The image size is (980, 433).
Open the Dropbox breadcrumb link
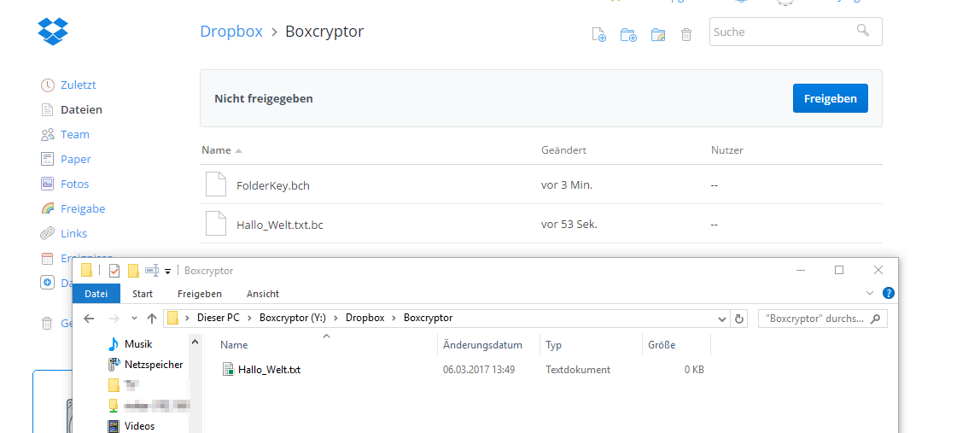click(x=231, y=32)
